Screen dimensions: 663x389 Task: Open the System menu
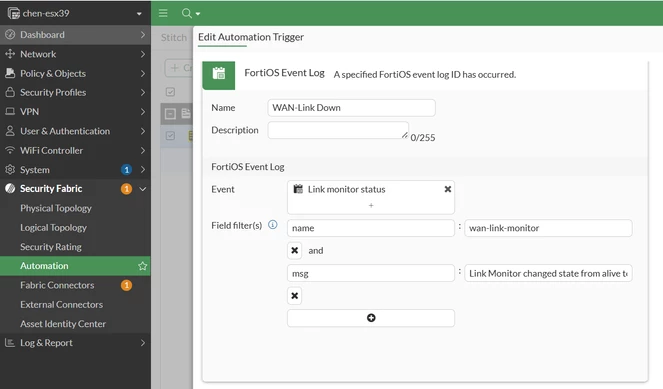coord(75,170)
